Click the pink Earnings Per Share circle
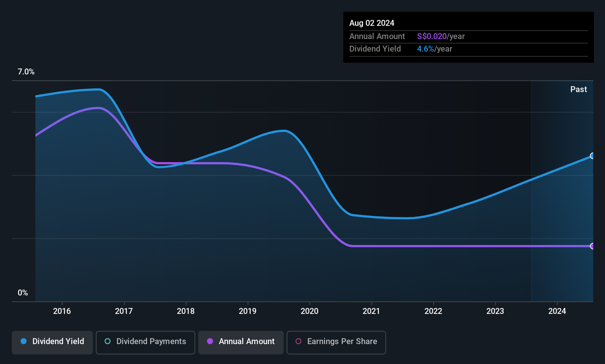The image size is (605, 364). tap(298, 341)
